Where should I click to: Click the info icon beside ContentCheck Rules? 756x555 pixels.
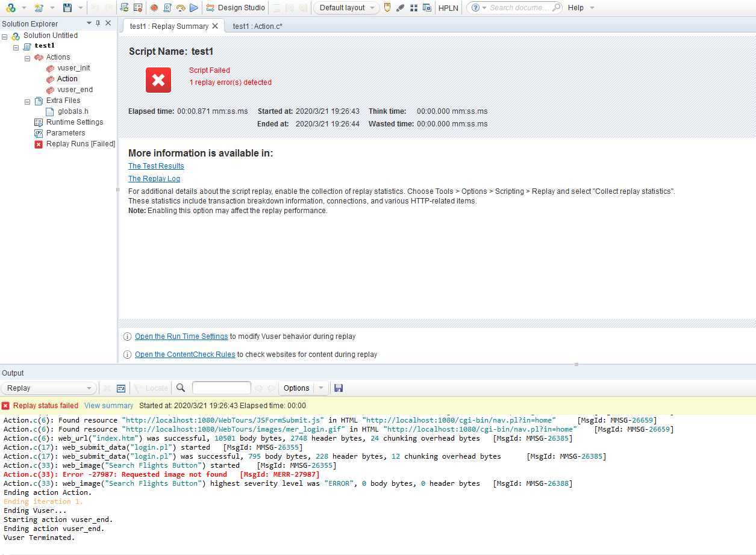[x=127, y=355]
